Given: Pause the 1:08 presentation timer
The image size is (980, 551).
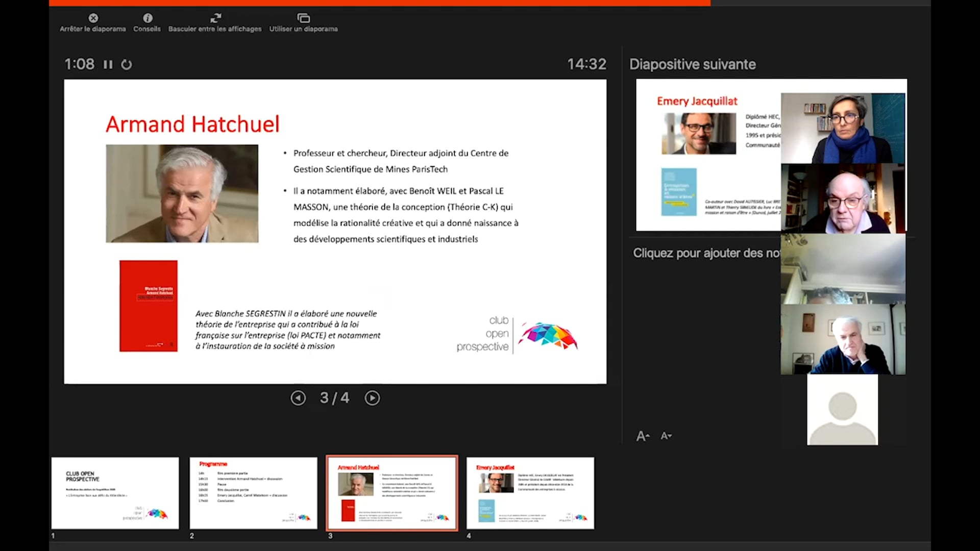Looking at the screenshot, I should [107, 64].
